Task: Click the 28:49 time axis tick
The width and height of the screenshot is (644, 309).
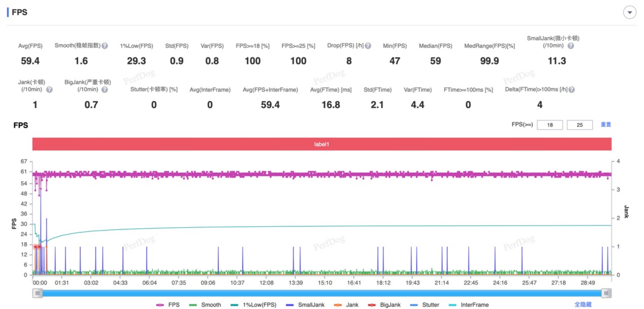Action: point(587,282)
